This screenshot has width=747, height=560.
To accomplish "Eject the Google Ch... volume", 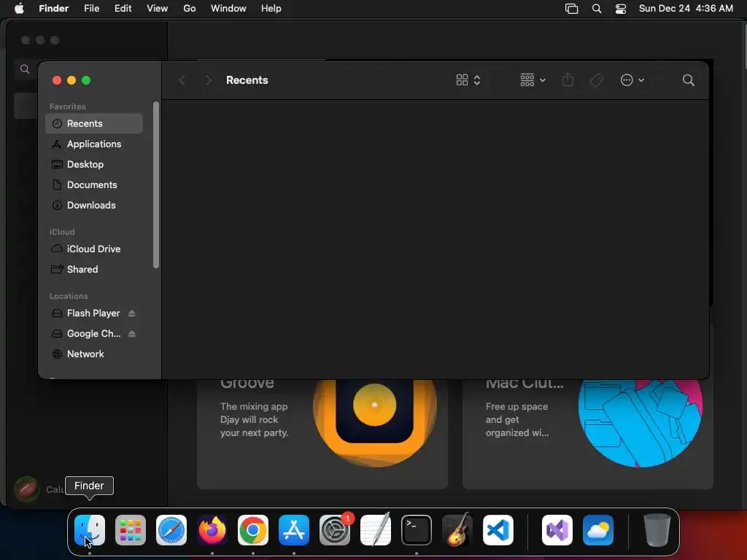I will coord(132,334).
